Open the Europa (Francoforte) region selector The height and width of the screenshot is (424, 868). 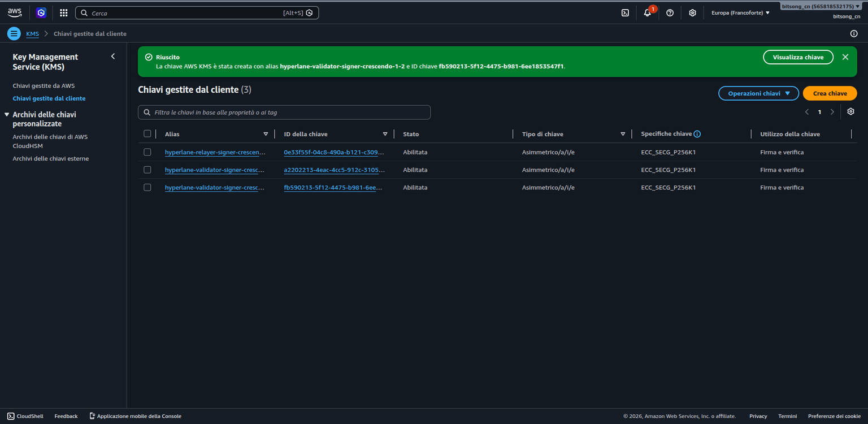[x=740, y=12]
